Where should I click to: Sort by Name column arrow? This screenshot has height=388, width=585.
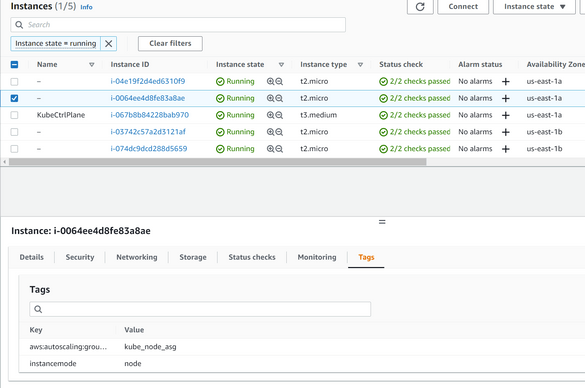(x=91, y=65)
